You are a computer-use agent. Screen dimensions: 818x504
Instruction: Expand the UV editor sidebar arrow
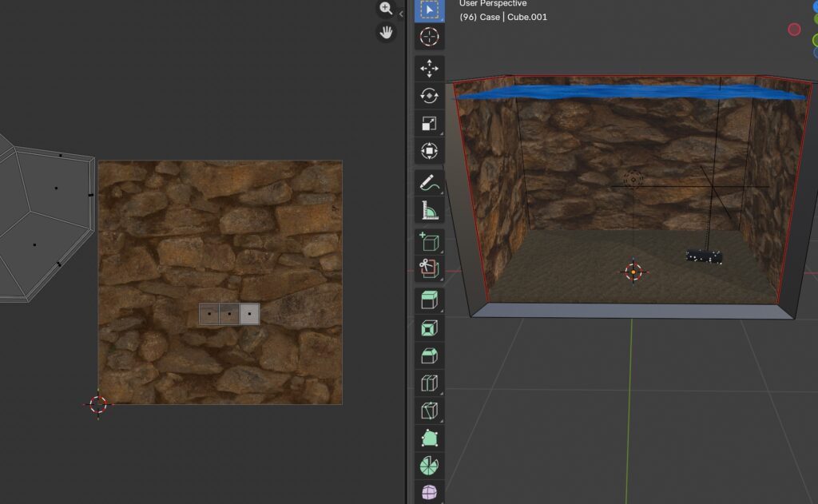coord(401,14)
